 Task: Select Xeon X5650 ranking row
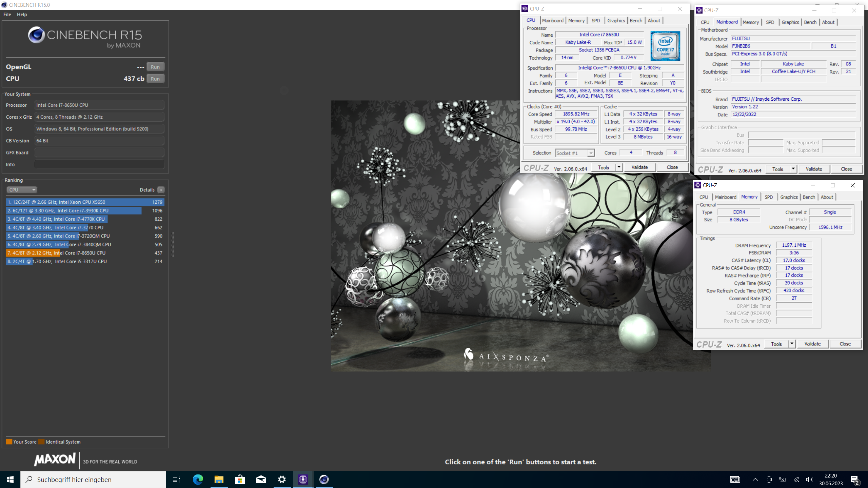pos(85,202)
